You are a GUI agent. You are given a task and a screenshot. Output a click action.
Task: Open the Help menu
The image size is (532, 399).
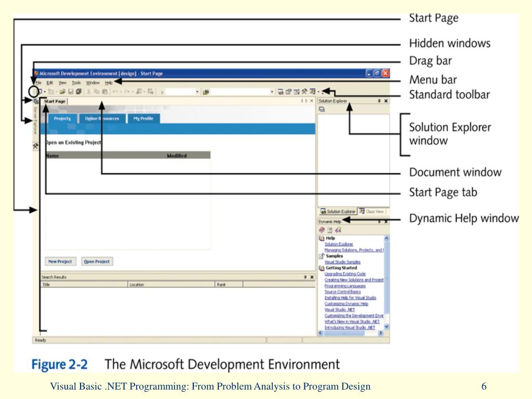pos(109,83)
